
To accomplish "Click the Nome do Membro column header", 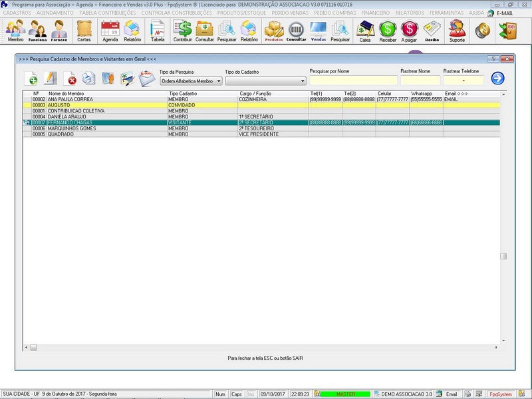I will [x=66, y=94].
